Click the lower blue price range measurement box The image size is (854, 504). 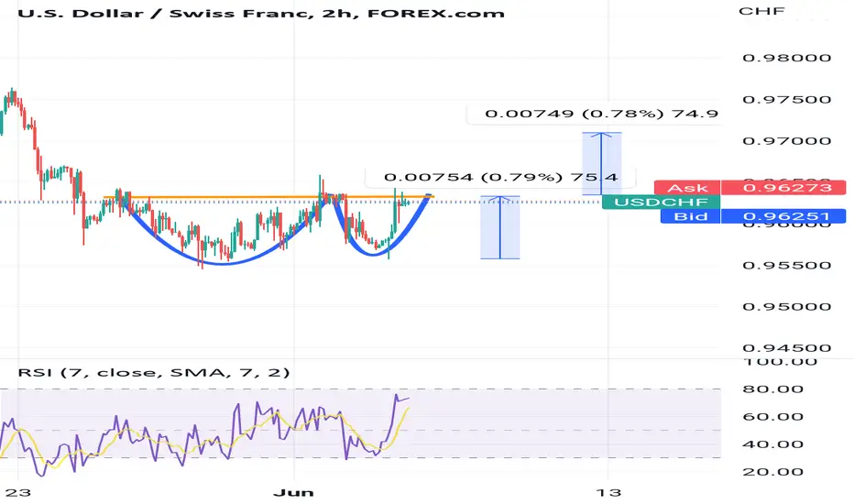click(500, 227)
